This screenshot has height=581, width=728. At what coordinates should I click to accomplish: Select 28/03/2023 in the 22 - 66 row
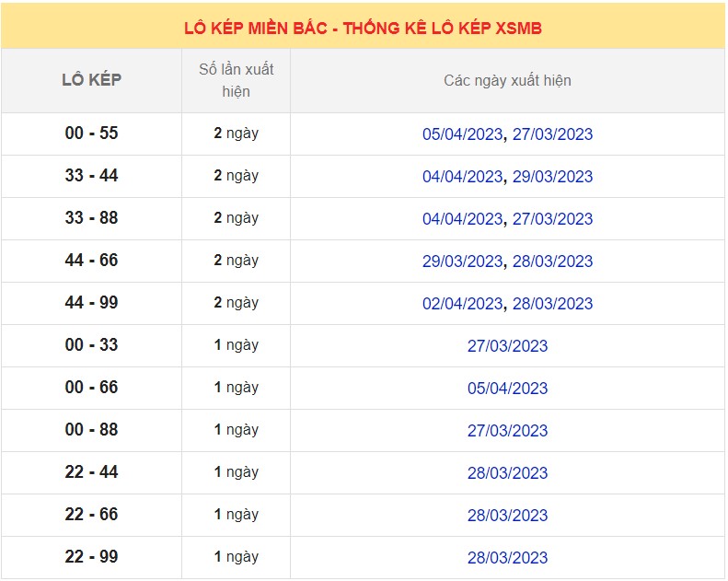coord(507,516)
